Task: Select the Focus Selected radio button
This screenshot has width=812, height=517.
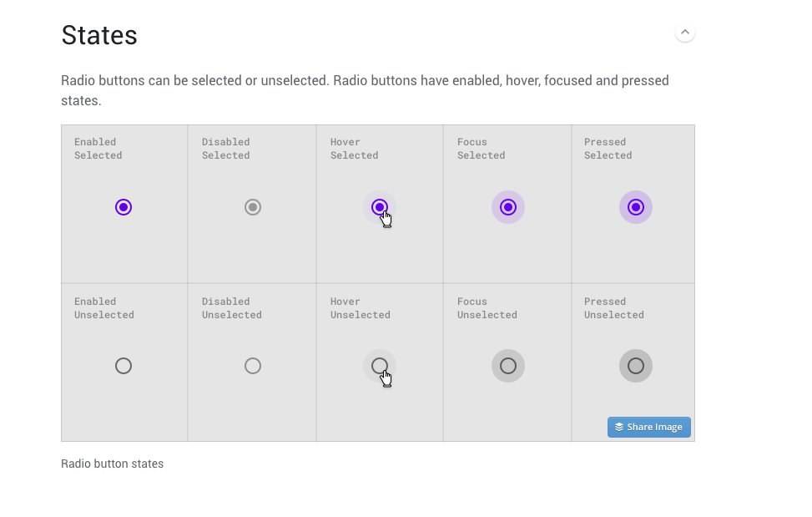Action: click(508, 207)
